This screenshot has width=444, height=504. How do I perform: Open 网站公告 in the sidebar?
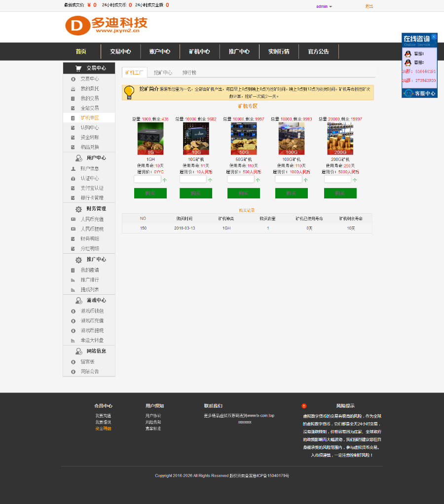tap(90, 372)
